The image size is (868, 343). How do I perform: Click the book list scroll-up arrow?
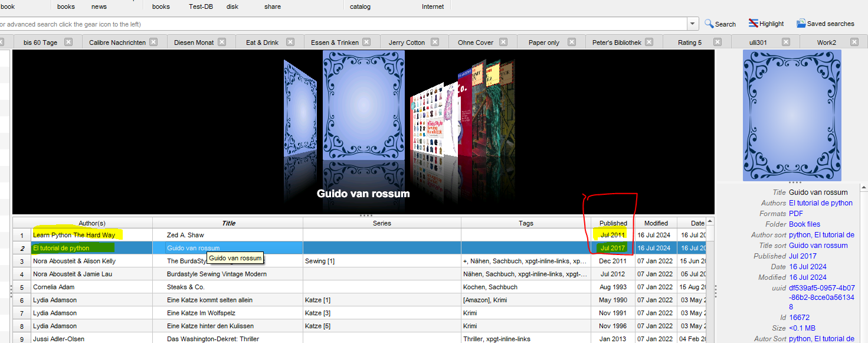pos(710,221)
